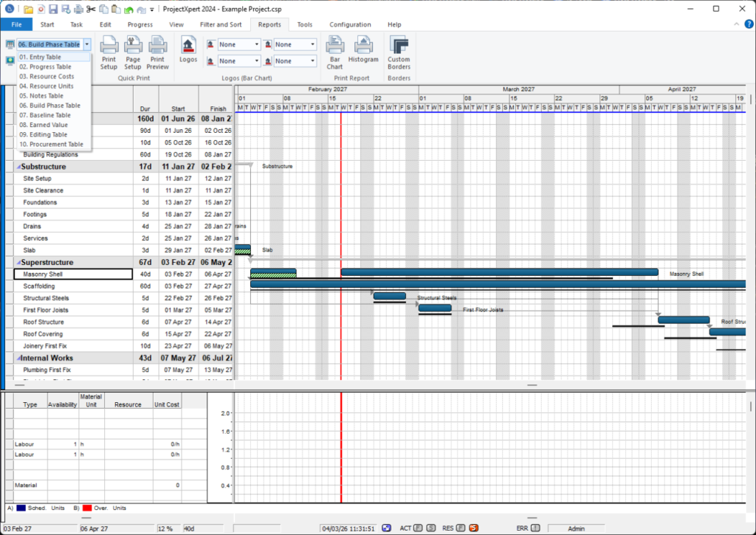Toggle the ACT F button in status bar
Screen dimensions: 756x535
pos(418,528)
